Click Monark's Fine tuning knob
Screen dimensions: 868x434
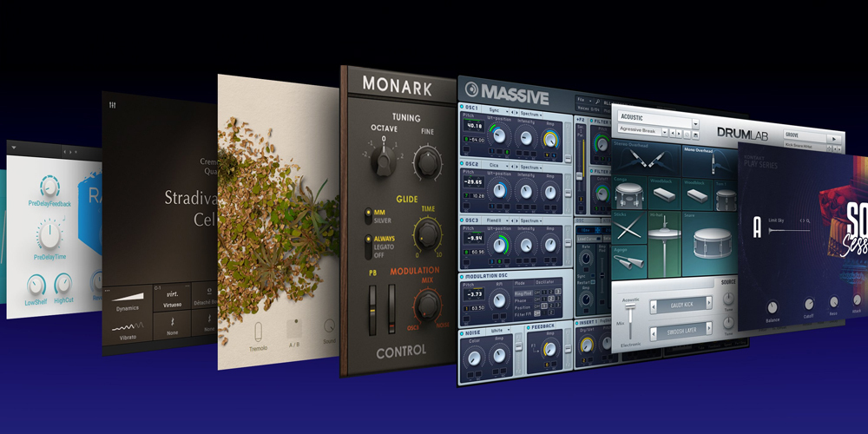(x=427, y=162)
